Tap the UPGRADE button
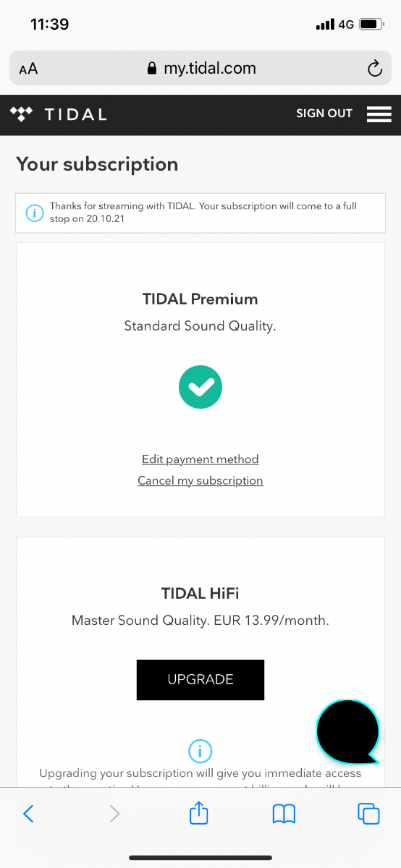The image size is (401, 868). click(x=200, y=679)
